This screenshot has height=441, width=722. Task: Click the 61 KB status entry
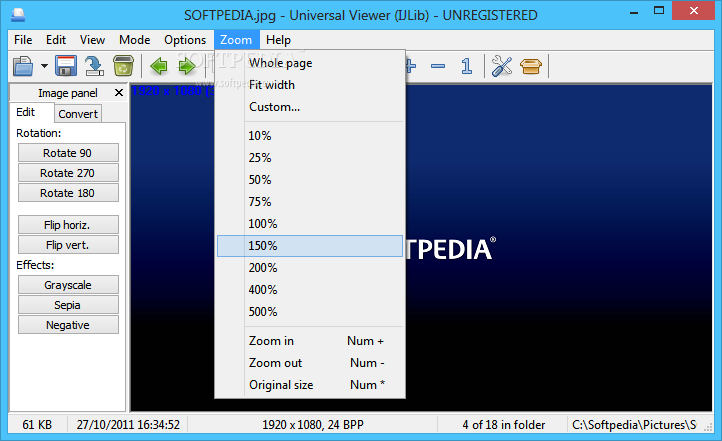pos(37,424)
